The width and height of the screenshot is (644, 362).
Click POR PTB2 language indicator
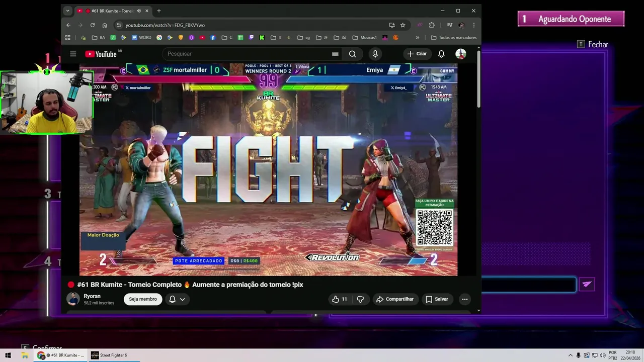click(612, 355)
